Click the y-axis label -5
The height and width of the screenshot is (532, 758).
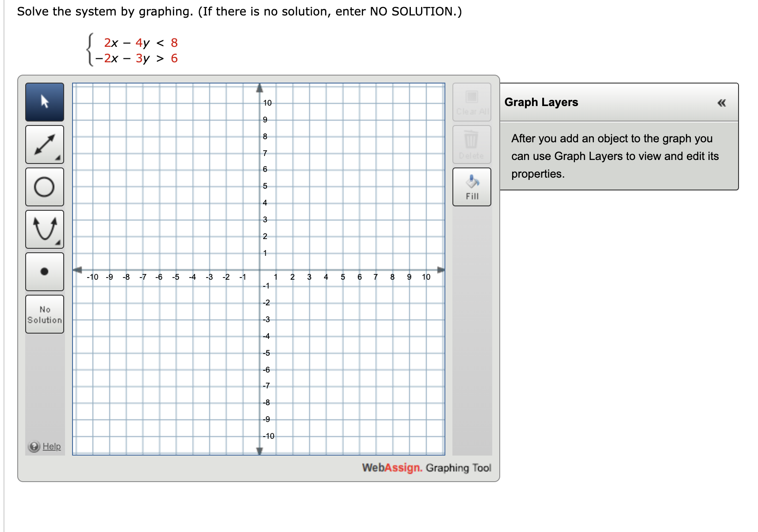tap(266, 353)
